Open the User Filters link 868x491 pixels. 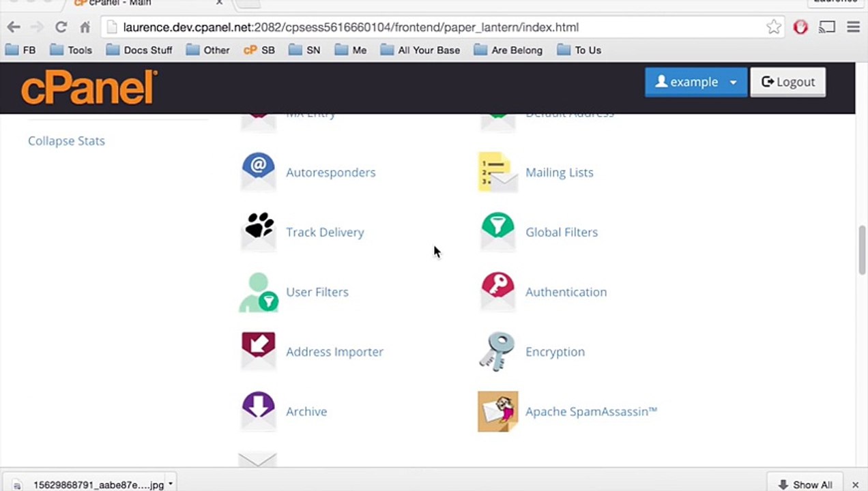point(317,292)
